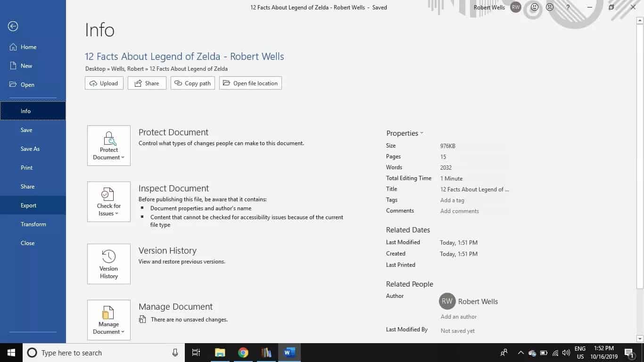The height and width of the screenshot is (362, 644).
Task: Click the RW account avatar in title bar
Action: [x=516, y=8]
